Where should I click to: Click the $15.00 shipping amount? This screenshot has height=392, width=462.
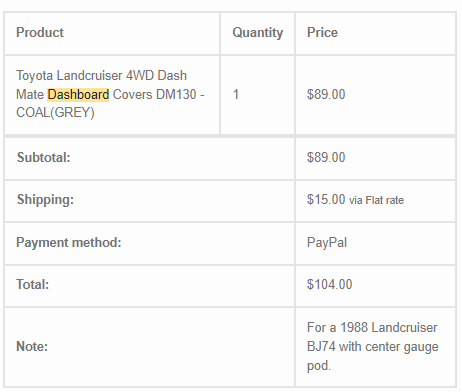tap(326, 200)
